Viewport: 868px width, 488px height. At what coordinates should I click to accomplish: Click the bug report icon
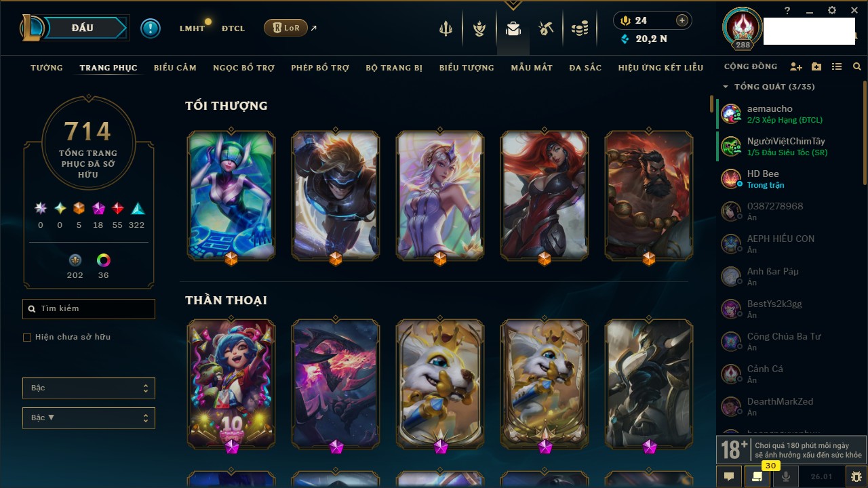pos(856,476)
